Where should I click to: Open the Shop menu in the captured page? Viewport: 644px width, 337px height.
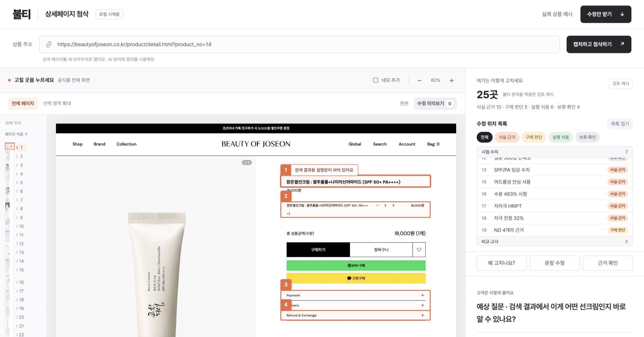[x=78, y=144]
